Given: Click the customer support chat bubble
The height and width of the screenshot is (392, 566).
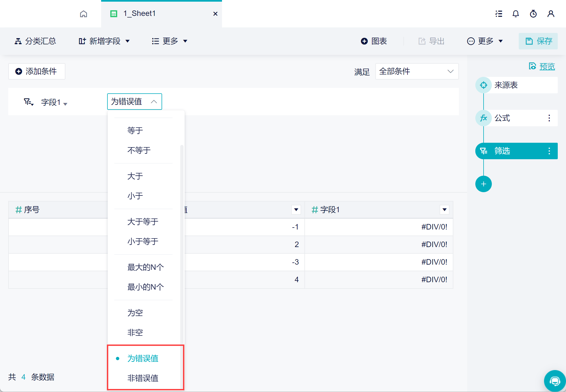Looking at the screenshot, I should click(555, 381).
